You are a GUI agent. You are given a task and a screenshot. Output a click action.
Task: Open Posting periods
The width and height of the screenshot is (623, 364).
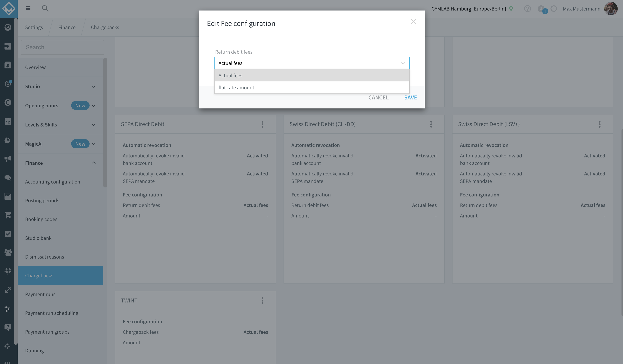(x=60, y=200)
